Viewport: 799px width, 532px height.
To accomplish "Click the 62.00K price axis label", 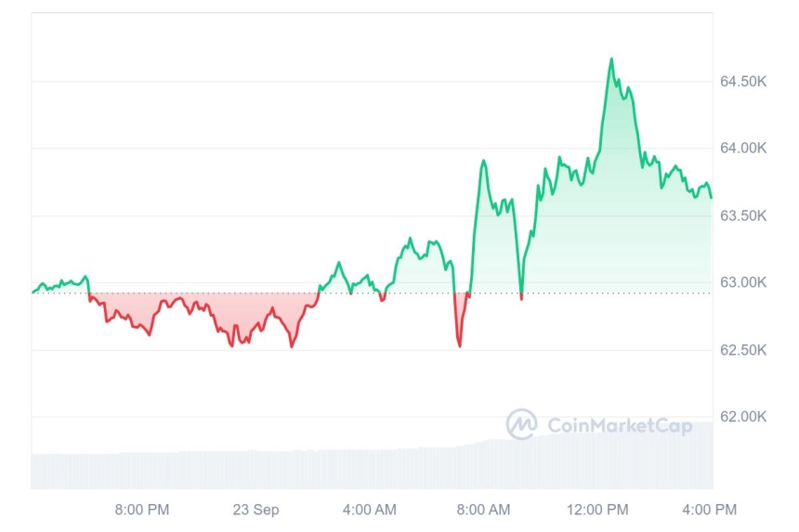I will [x=743, y=417].
